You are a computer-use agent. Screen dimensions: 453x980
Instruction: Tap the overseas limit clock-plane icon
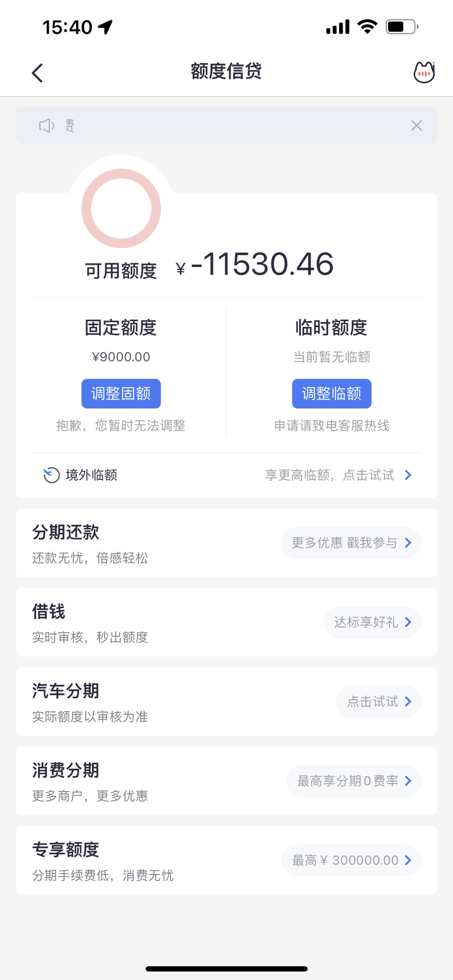point(51,475)
